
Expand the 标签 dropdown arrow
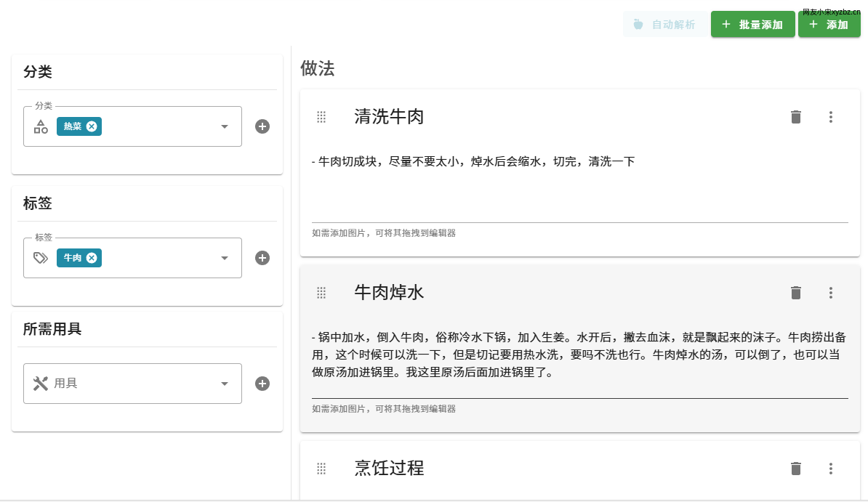pyautogui.click(x=225, y=258)
